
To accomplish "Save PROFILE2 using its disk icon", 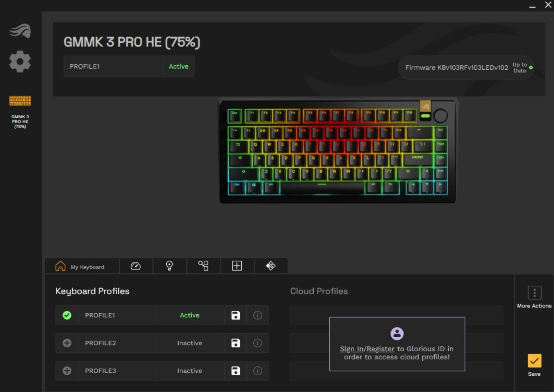I will coord(236,343).
